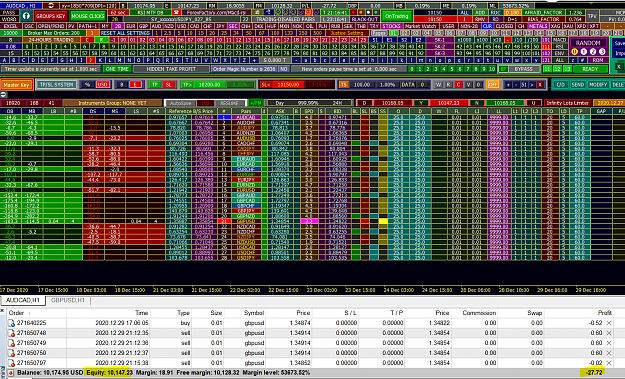Click the sell order icon for order 271850750
Viewport: 625px width, 379px height.
pyautogui.click(x=12, y=353)
